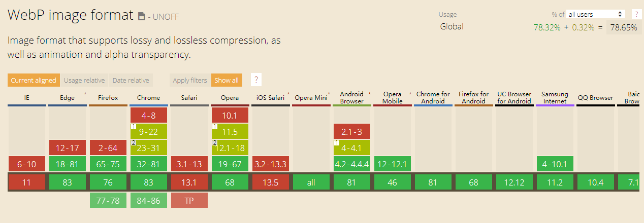Click the question mark next to Show all
644x223 pixels.
[256, 80]
